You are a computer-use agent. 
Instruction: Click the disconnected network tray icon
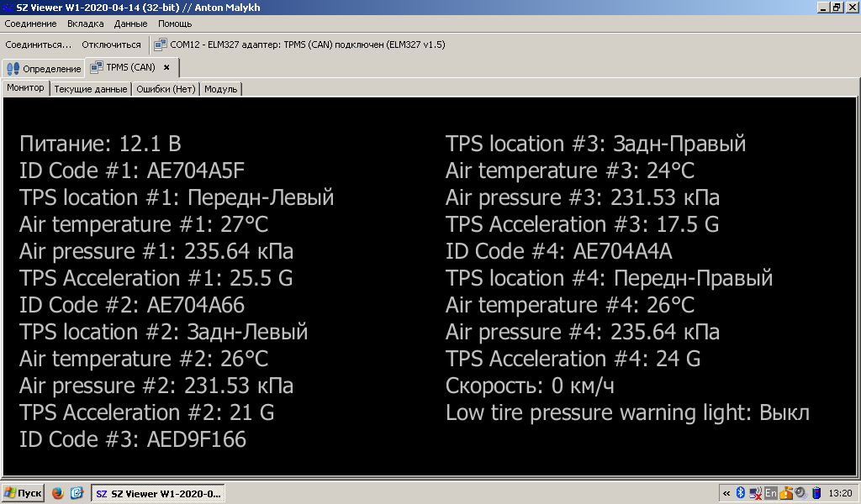pos(756,492)
